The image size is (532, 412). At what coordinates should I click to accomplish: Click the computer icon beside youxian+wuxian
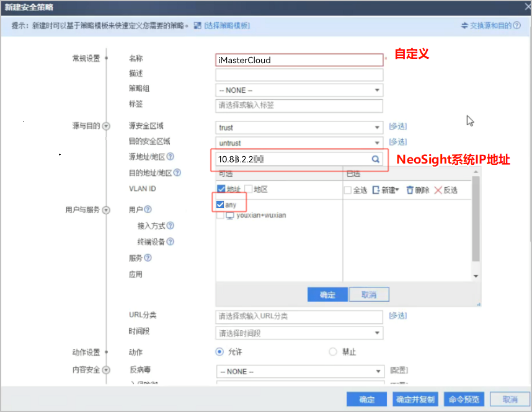point(230,216)
